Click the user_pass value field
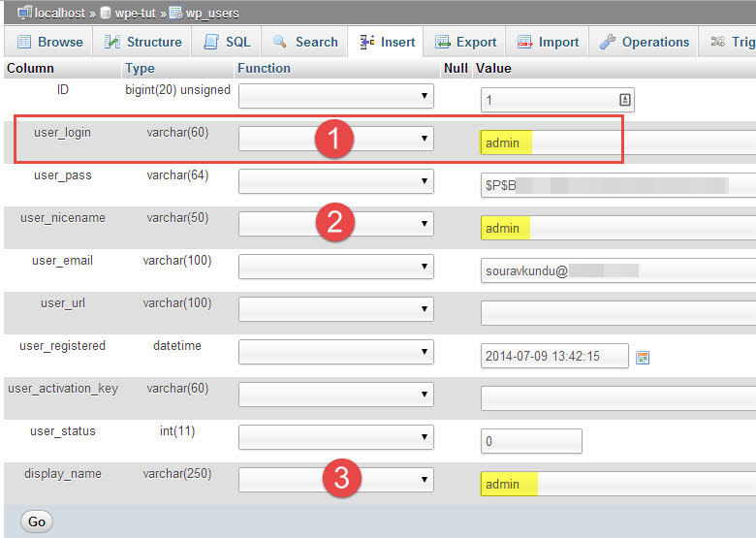The height and width of the screenshot is (538, 756). click(x=618, y=185)
